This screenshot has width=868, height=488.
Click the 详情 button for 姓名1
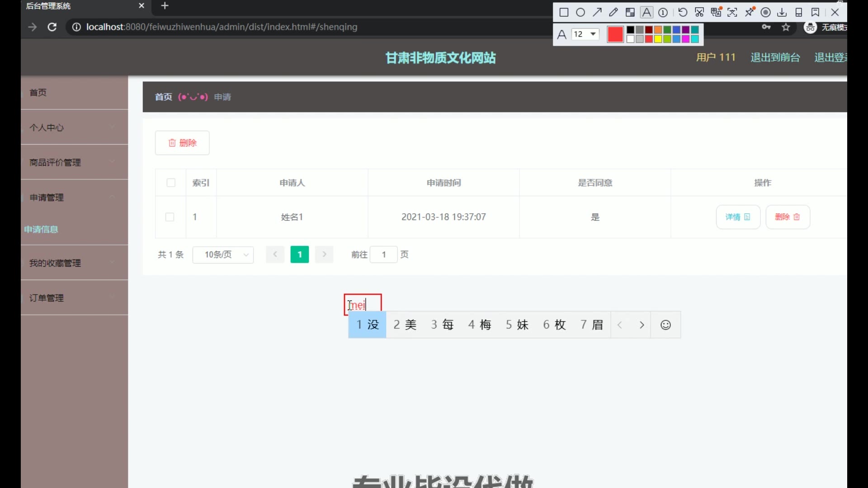pos(738,217)
